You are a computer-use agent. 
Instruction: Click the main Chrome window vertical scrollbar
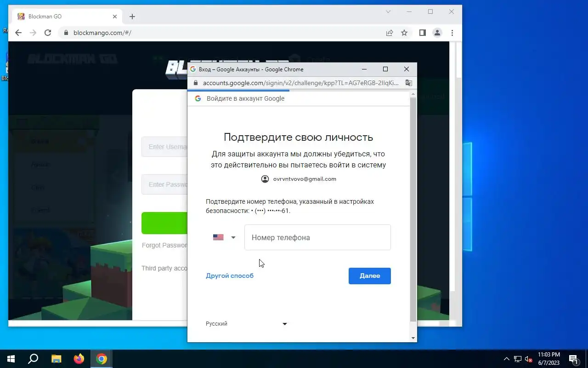[458, 60]
